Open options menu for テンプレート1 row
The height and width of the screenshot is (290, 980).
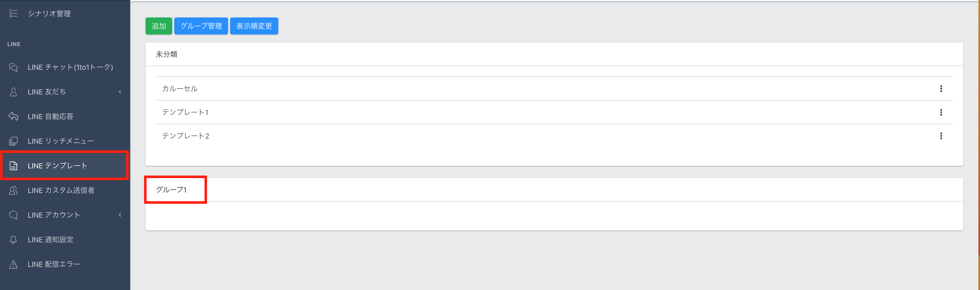tap(941, 112)
